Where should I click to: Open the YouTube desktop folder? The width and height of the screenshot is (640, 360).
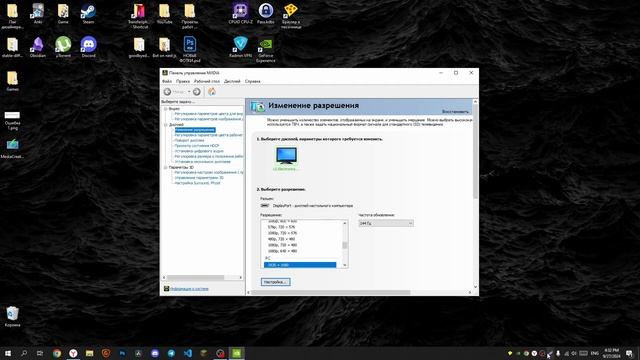coord(164,14)
